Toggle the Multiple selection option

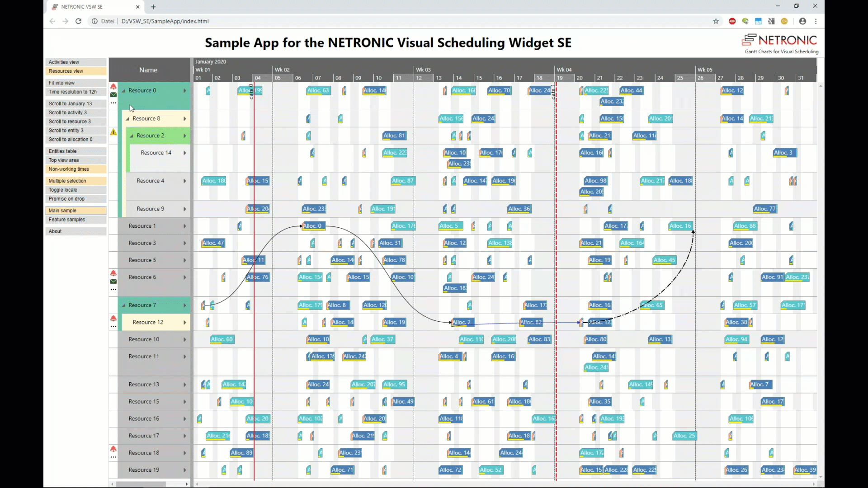pyautogui.click(x=75, y=181)
